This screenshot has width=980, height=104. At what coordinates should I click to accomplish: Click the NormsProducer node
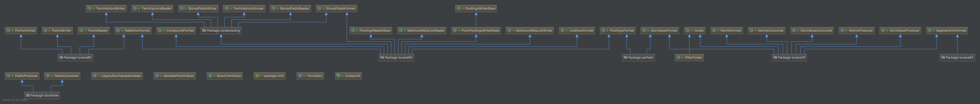[857, 31]
